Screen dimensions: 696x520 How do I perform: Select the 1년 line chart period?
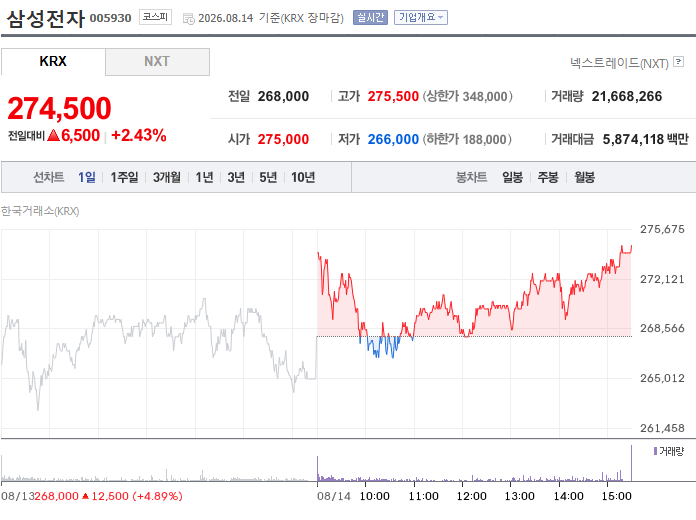(x=204, y=177)
